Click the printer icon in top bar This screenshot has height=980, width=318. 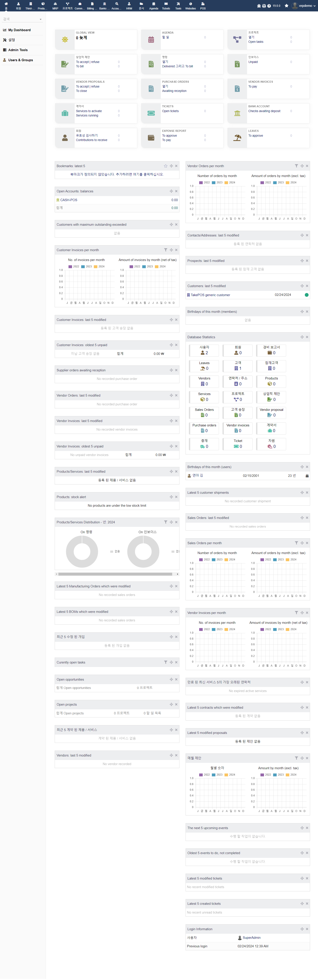(x=264, y=6)
